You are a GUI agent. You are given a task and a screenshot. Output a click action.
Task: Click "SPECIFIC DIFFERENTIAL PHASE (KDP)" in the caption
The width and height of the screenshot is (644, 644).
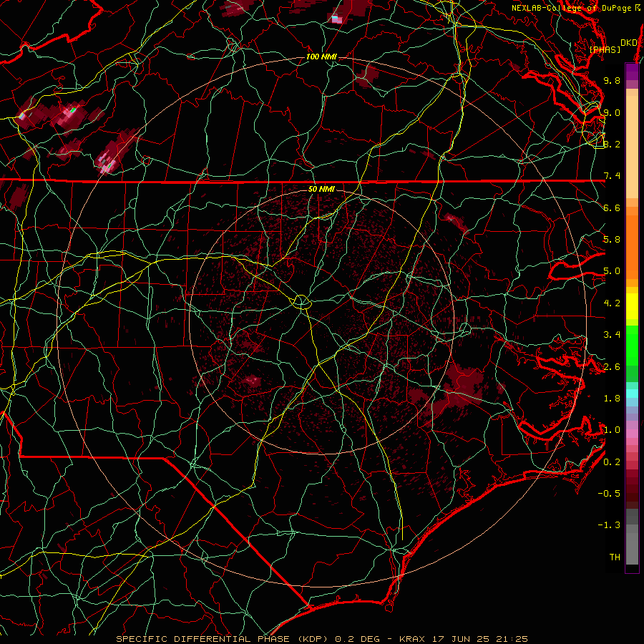(x=223, y=639)
